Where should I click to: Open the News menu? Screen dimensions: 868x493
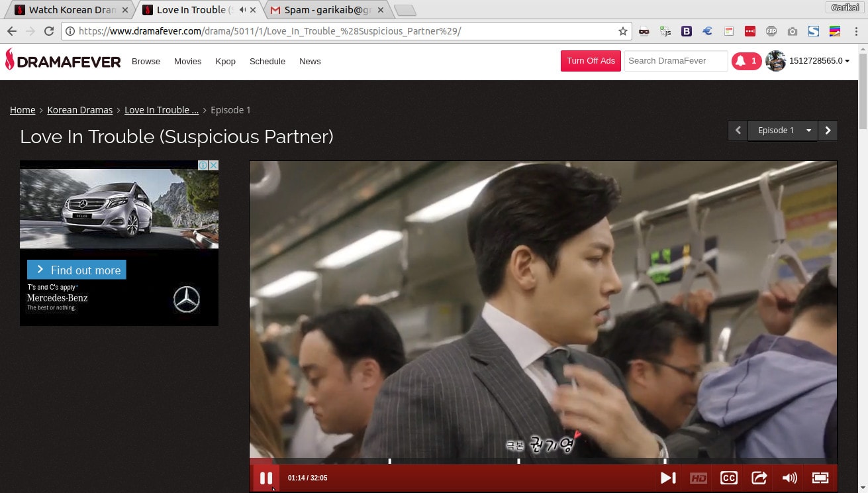click(x=310, y=61)
